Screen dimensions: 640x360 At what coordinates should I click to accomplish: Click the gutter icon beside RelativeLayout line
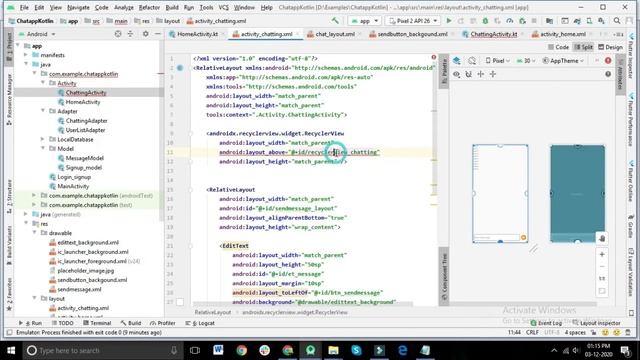(180, 68)
